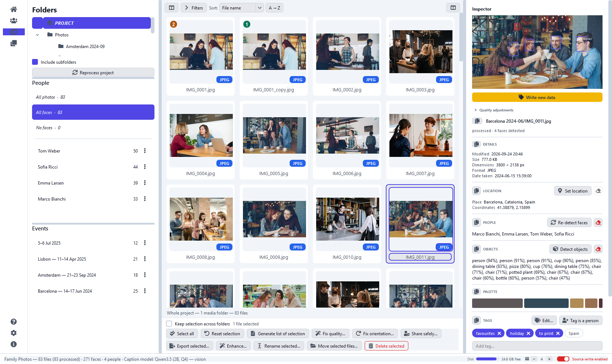Click the Set location button
This screenshot has width=612, height=364.
pos(573,191)
